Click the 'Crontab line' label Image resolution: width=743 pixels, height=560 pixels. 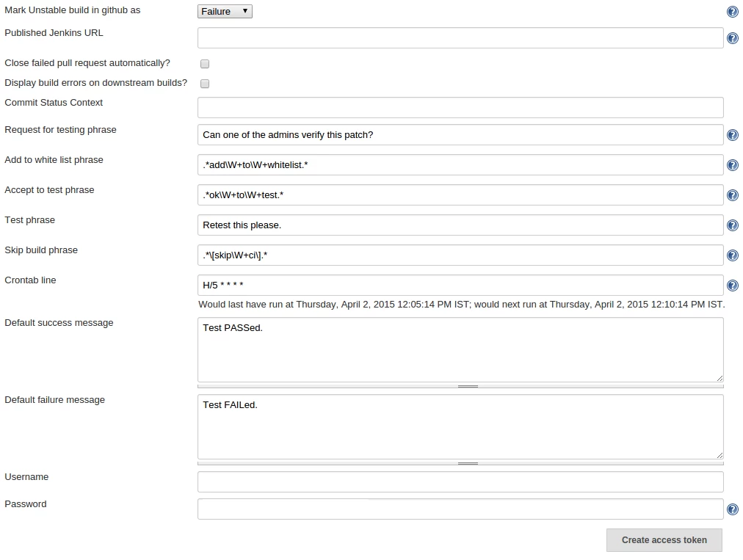tap(30, 280)
